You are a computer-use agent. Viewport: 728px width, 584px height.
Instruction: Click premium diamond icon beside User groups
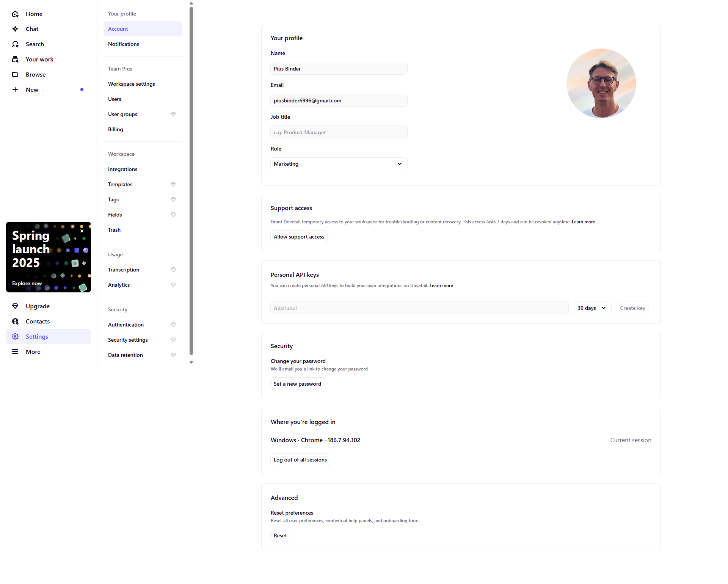173,114
